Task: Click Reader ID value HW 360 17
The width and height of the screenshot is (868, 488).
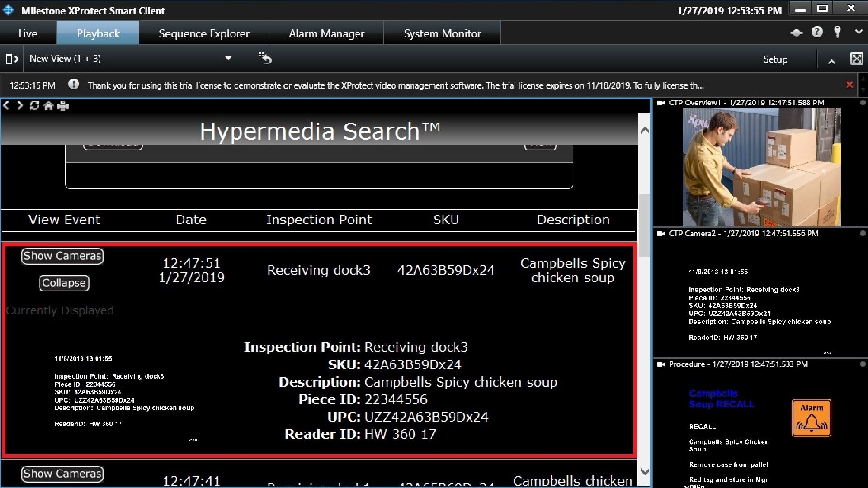Action: (x=400, y=434)
